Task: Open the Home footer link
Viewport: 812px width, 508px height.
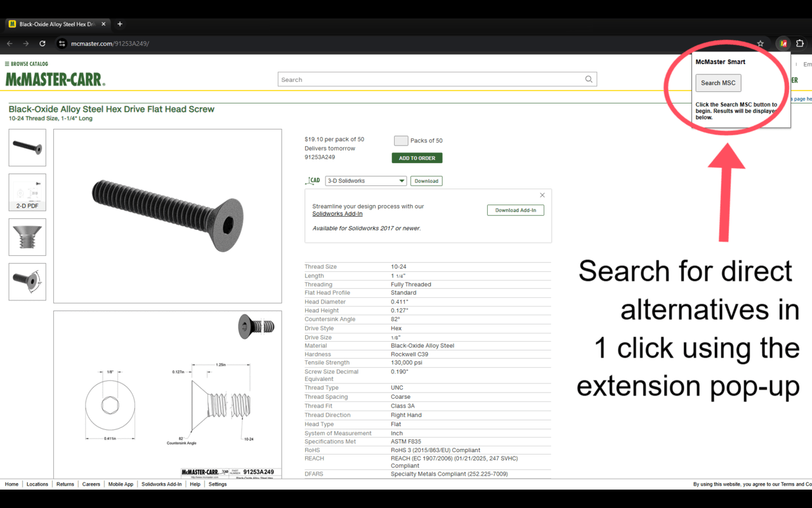Action: pos(11,484)
